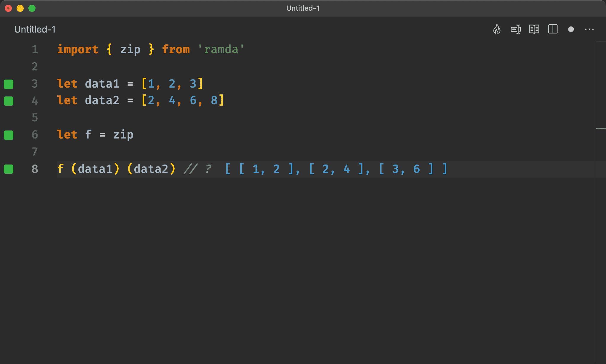This screenshot has width=606, height=364.
Task: Select the Untitled-1 editor tab
Action: pos(35,29)
